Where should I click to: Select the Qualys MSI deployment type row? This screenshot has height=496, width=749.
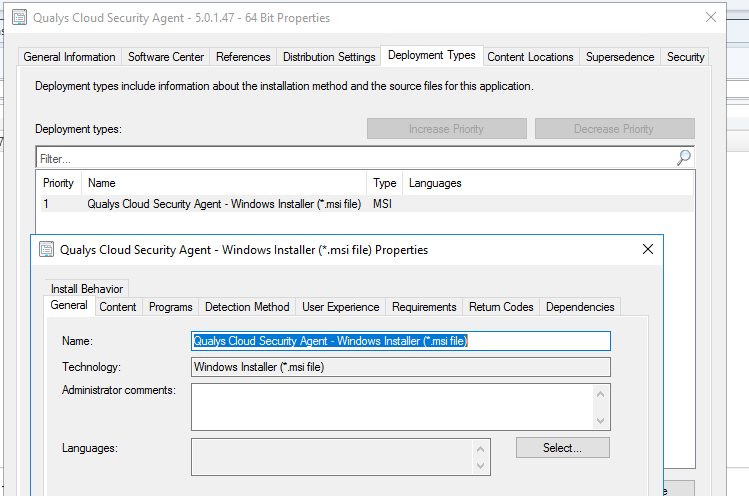pyautogui.click(x=224, y=204)
